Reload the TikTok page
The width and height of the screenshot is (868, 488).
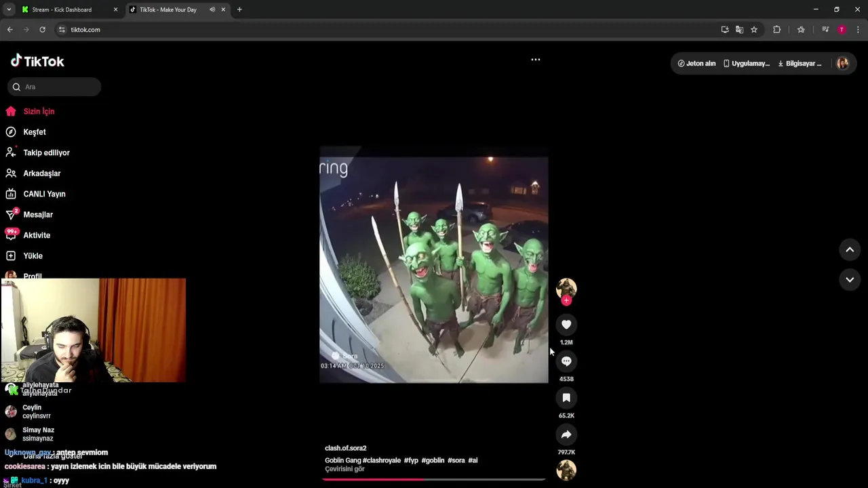(x=42, y=30)
